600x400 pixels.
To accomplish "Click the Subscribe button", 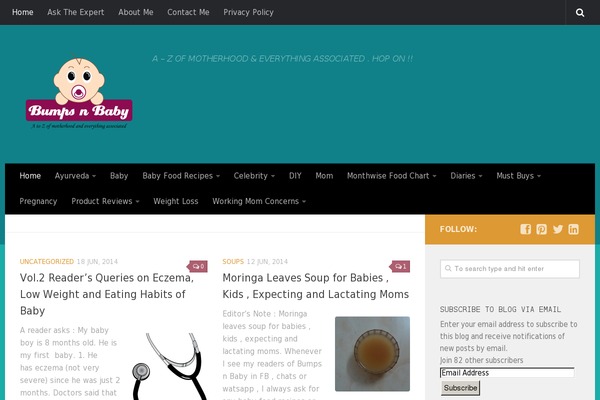I will [x=460, y=388].
